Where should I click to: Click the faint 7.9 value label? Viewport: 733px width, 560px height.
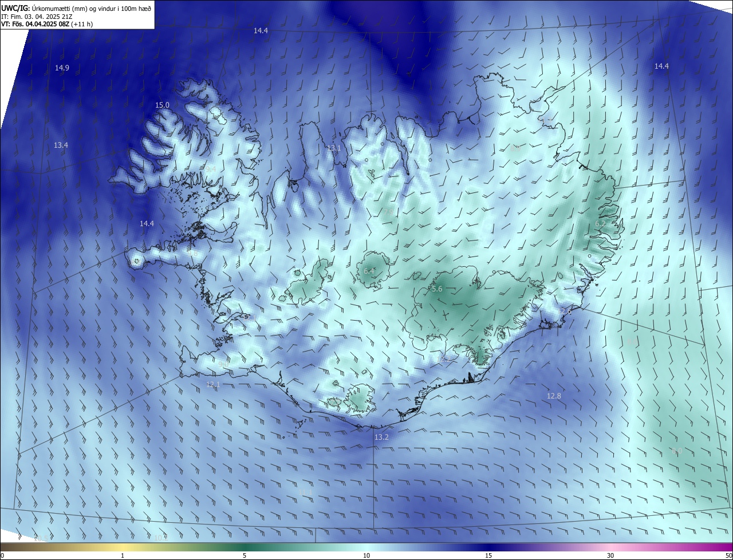click(x=388, y=212)
